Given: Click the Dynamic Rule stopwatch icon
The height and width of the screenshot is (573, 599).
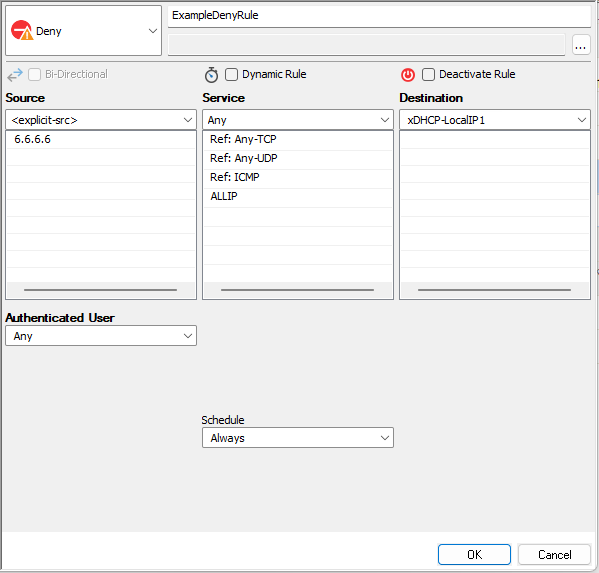Looking at the screenshot, I should pos(211,75).
